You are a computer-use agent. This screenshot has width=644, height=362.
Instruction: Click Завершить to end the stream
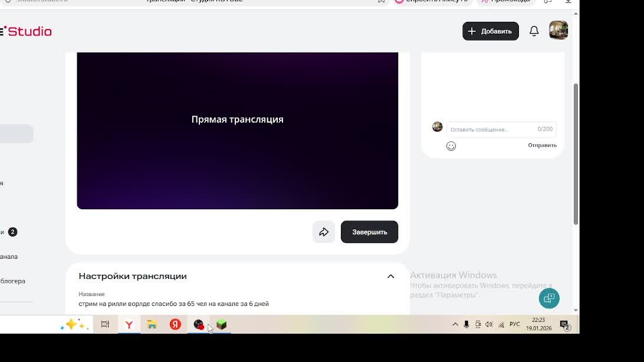[x=369, y=232]
